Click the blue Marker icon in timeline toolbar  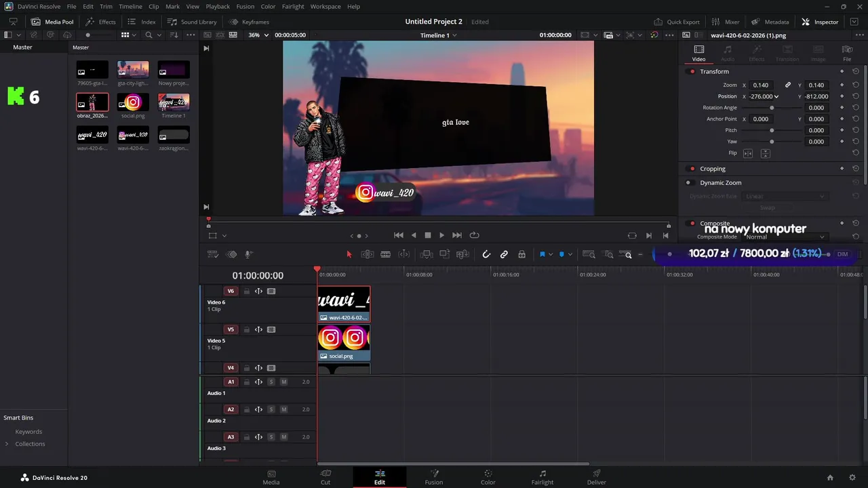point(561,254)
